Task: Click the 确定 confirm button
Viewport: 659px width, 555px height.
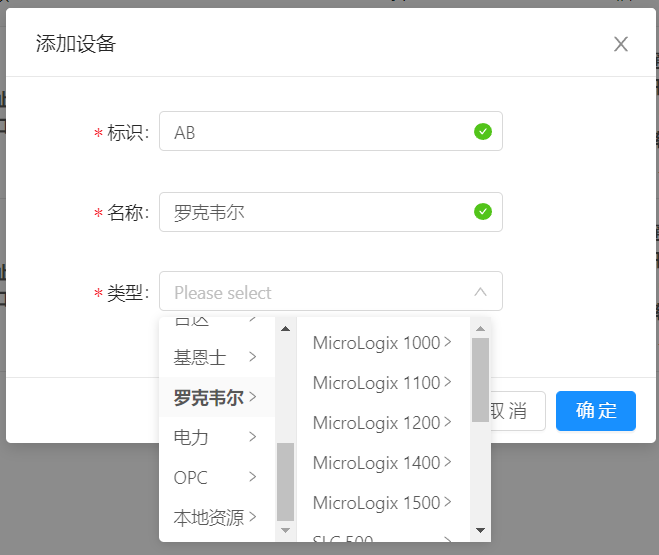Action: 596,411
